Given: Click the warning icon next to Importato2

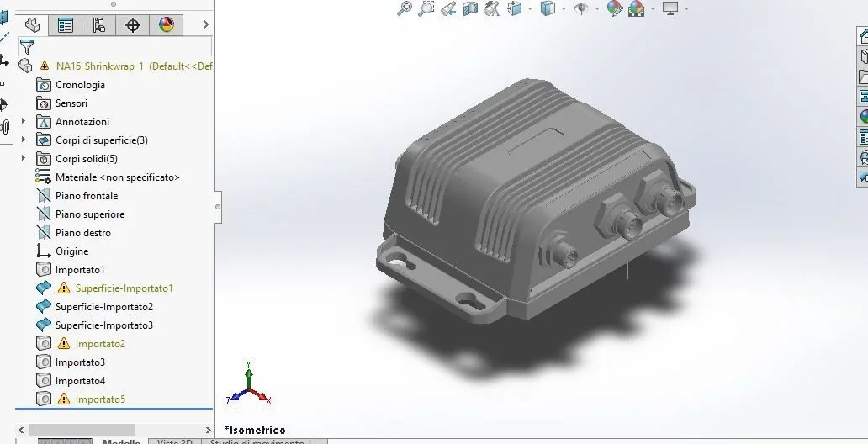Looking at the screenshot, I should [64, 343].
